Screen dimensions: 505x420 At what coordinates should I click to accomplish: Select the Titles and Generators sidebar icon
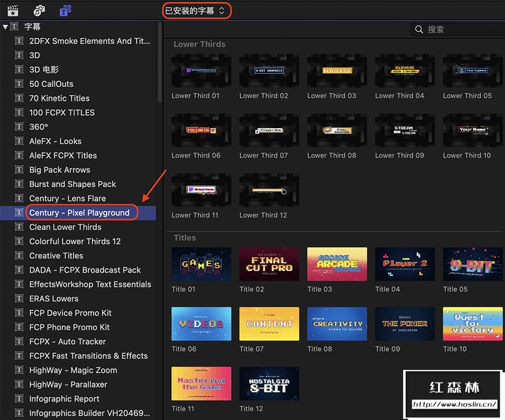(x=65, y=11)
